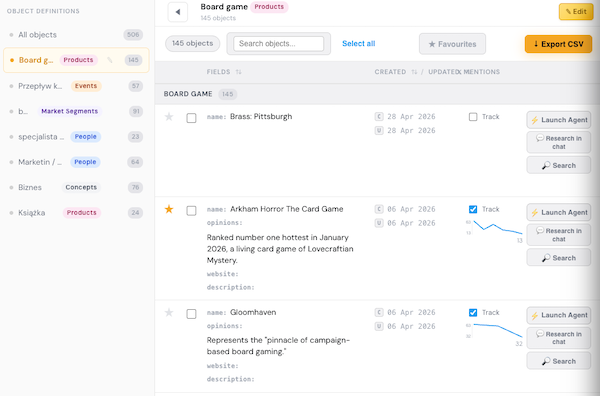Sort by the FIELDS column arrows

point(238,72)
